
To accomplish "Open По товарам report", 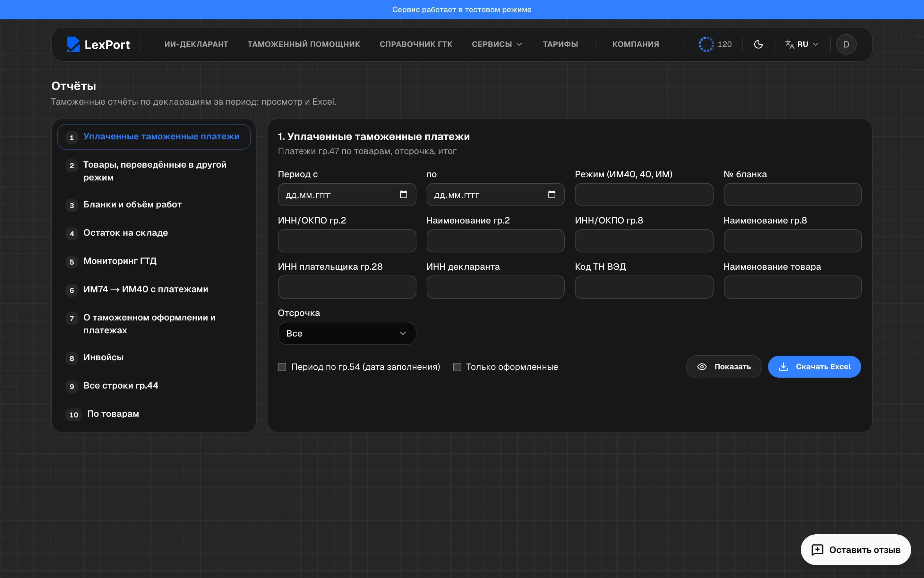I will (154, 414).
